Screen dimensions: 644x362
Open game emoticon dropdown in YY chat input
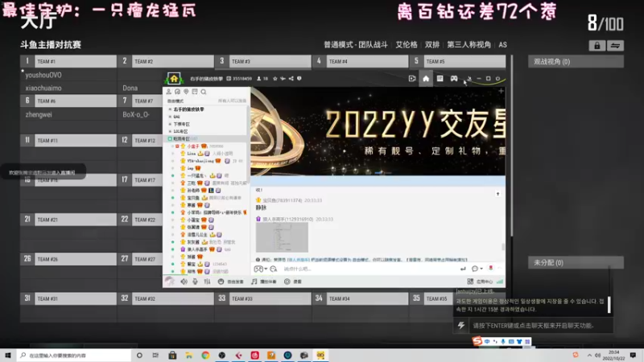tap(260, 269)
